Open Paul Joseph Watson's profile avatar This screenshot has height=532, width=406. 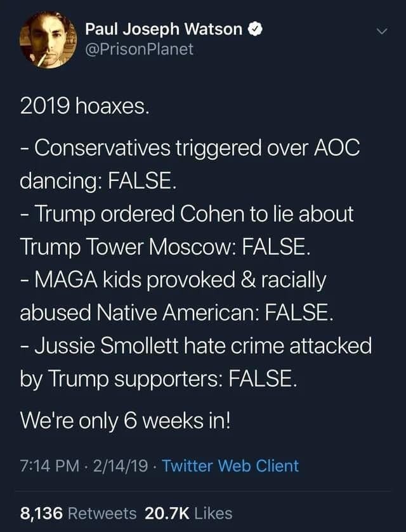(x=44, y=39)
